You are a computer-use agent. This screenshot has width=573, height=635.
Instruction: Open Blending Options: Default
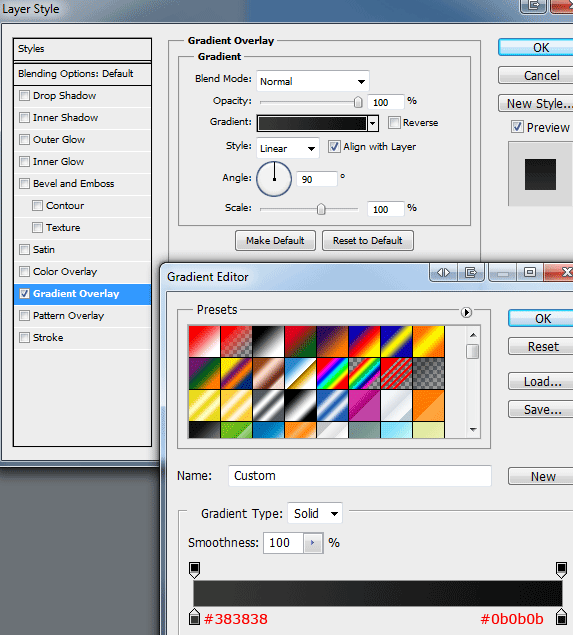coord(82,74)
